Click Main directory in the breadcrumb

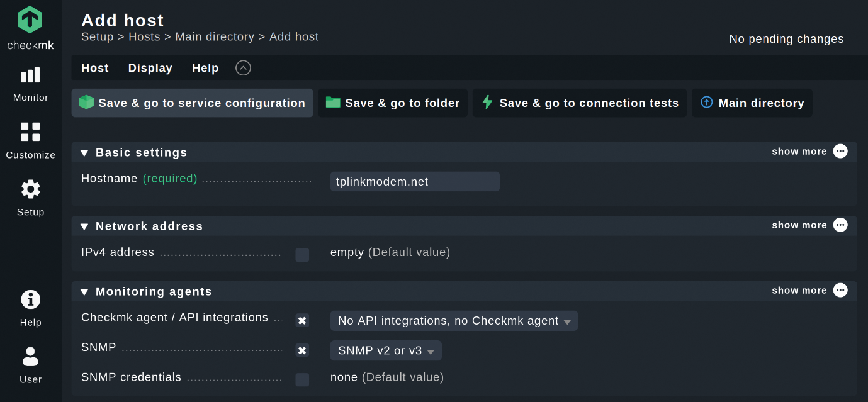point(215,37)
